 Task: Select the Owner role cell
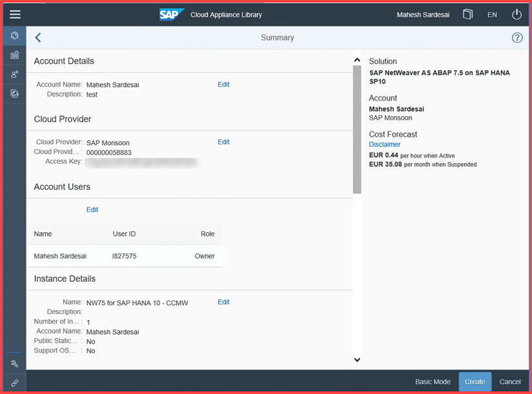click(204, 256)
